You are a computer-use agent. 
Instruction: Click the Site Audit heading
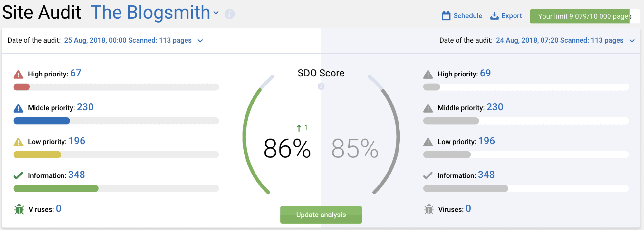click(42, 13)
